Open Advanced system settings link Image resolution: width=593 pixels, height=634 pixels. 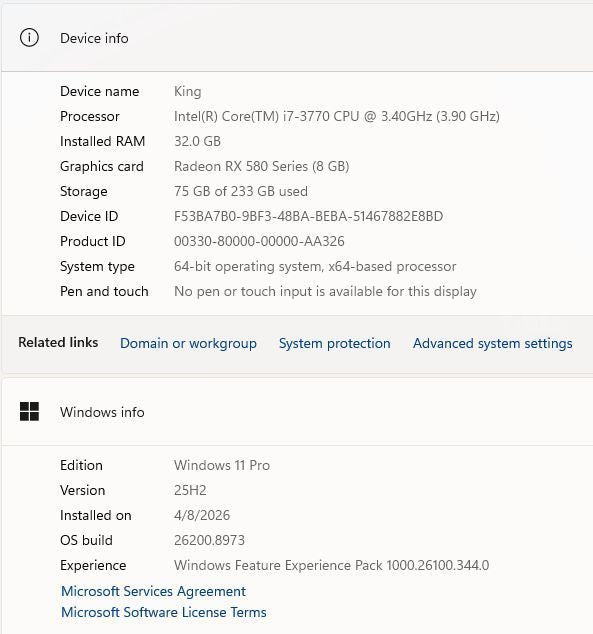[x=493, y=343]
